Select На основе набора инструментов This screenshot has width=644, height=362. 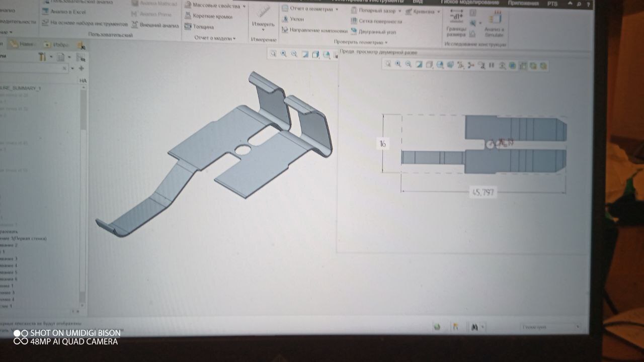coord(85,23)
